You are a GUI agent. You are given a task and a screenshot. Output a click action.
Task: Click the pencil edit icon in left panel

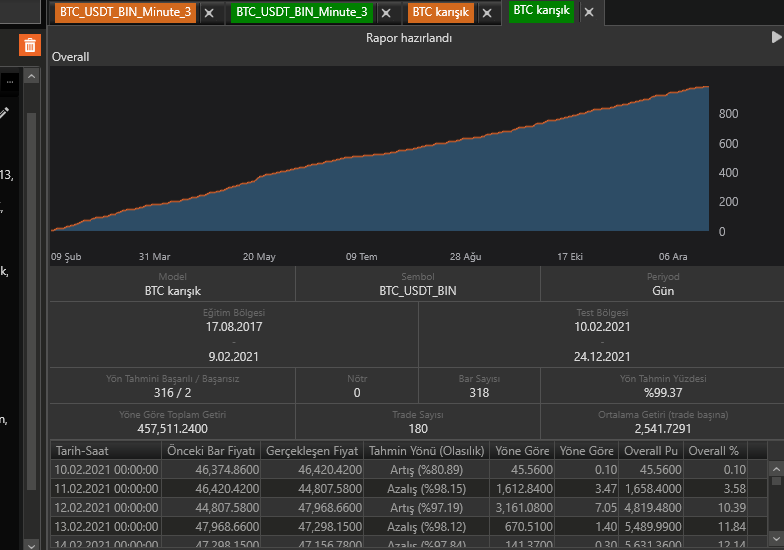4,112
